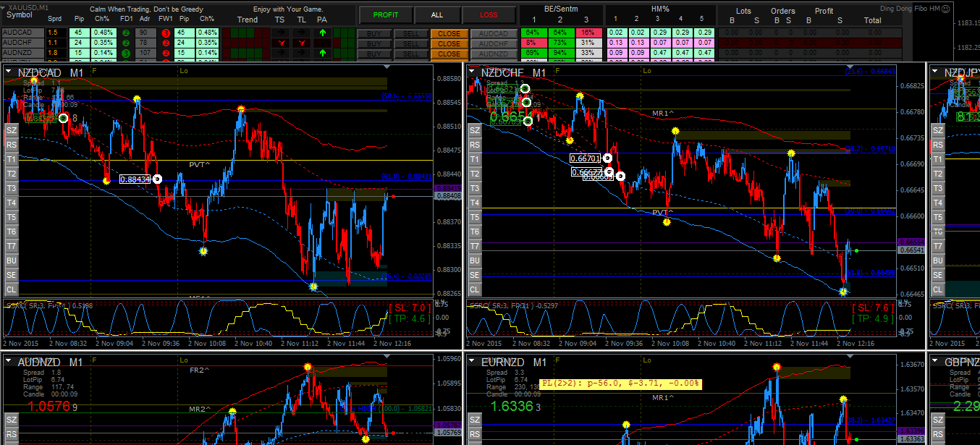Viewport: 980px width, 445px height.
Task: Click SELL in the AUDCAD row
Action: tap(410, 33)
